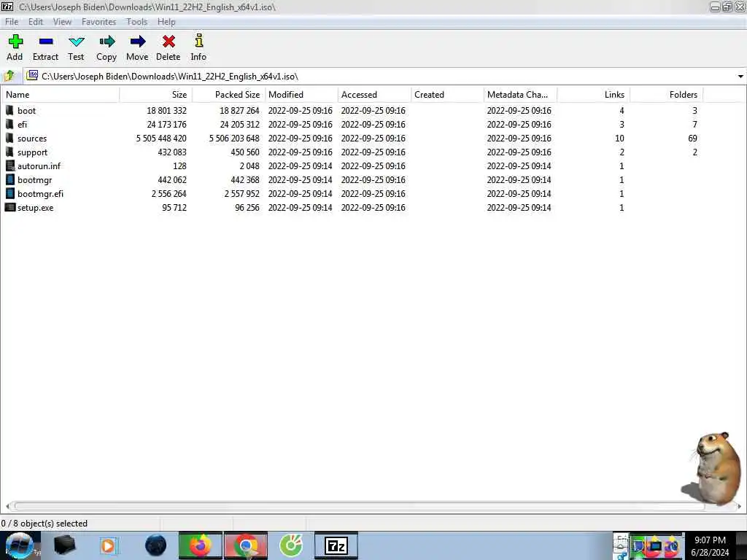Sort by the Packed Size column header
The width and height of the screenshot is (747, 560).
coord(228,94)
